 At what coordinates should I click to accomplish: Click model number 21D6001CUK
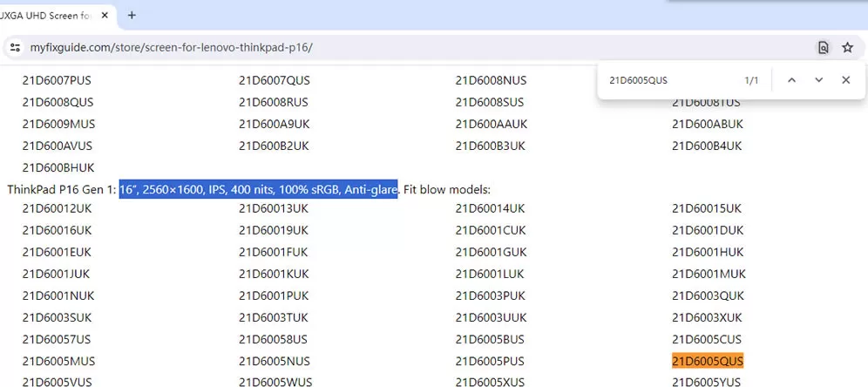tap(491, 230)
